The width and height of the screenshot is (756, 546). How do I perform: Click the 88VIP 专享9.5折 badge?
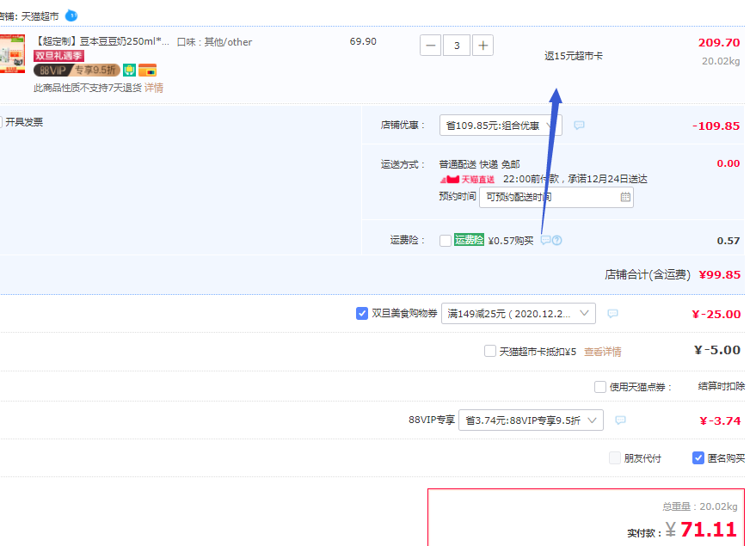(x=77, y=71)
